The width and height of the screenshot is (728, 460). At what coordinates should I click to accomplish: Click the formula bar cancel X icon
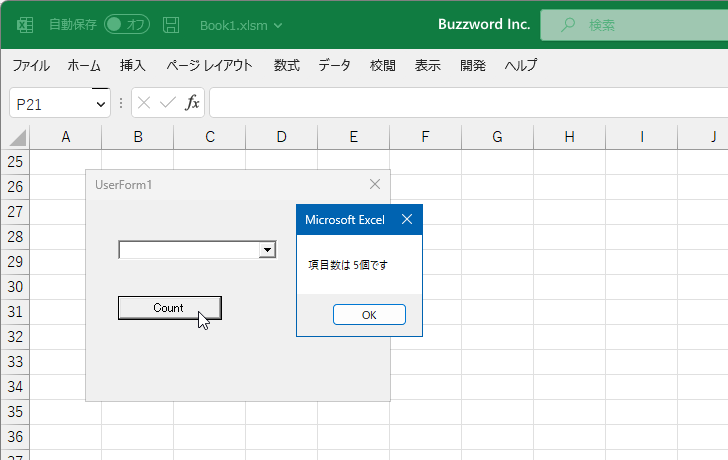[144, 103]
